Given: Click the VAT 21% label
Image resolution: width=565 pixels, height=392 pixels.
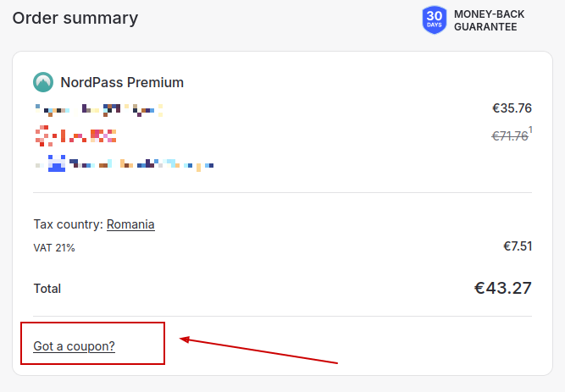Looking at the screenshot, I should (x=54, y=248).
